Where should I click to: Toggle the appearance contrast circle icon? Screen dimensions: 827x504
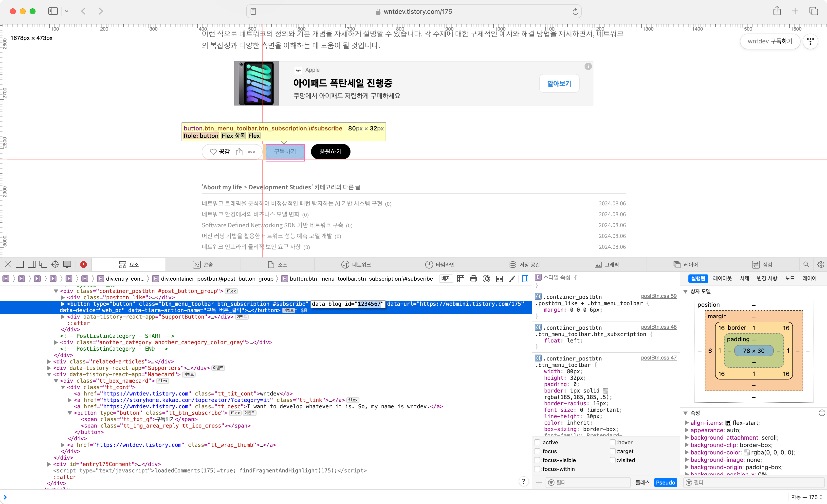coord(486,279)
